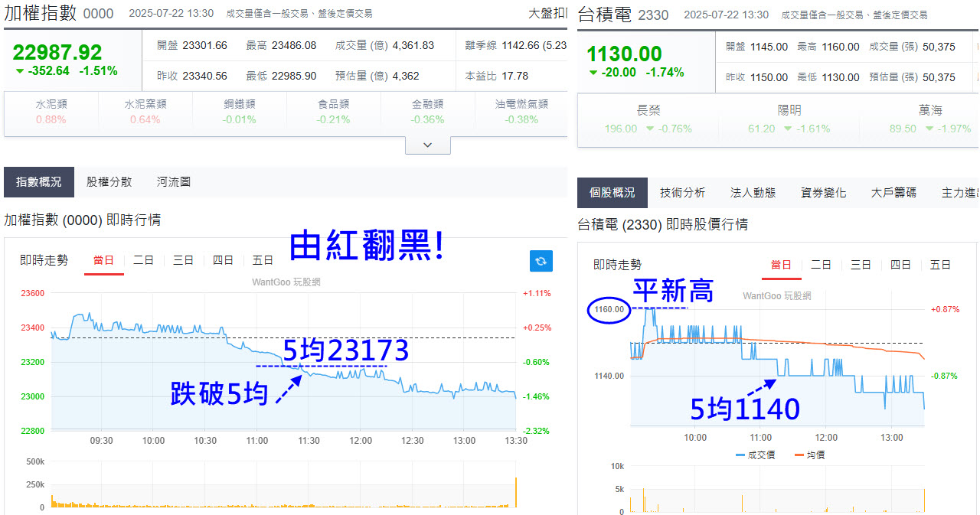Click the 萬海 related stock tile

pyautogui.click(x=929, y=119)
